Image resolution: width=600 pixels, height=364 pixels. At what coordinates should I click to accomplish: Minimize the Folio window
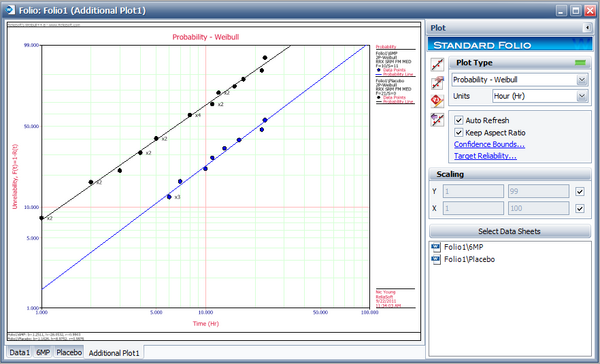(561, 10)
